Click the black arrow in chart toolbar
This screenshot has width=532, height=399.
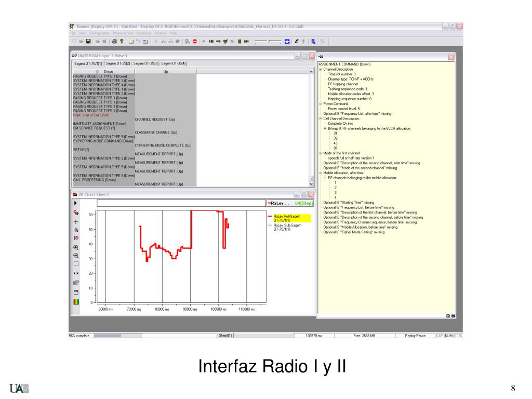(x=75, y=203)
